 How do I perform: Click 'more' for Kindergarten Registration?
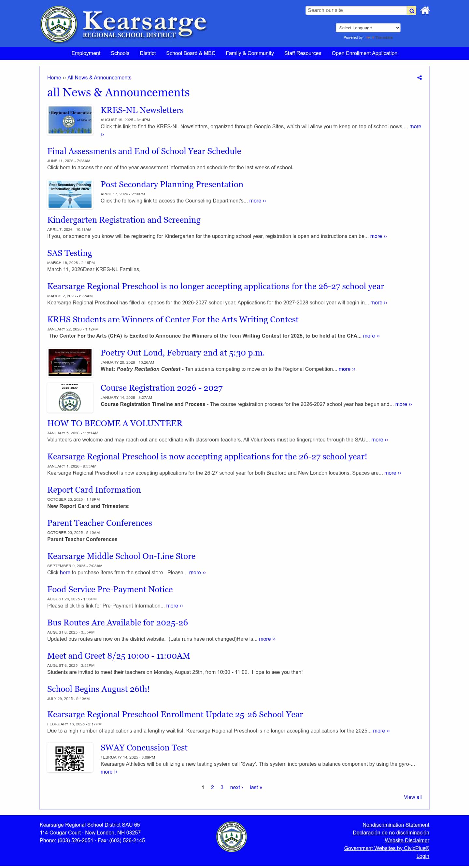tap(379, 236)
